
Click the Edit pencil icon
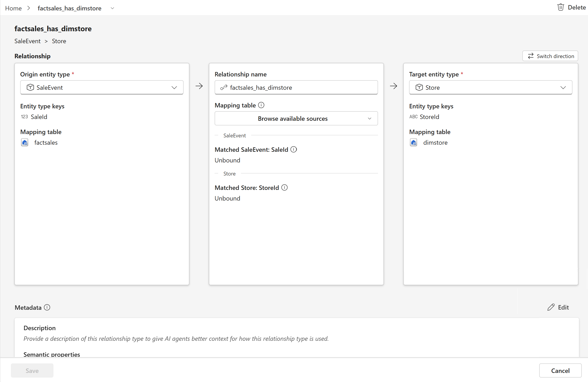point(551,307)
